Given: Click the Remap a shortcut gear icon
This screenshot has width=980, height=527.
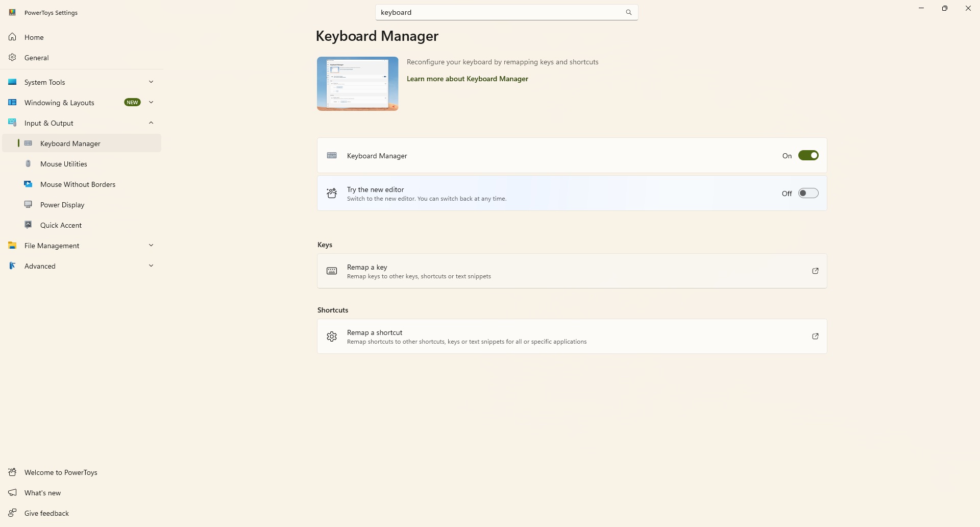Looking at the screenshot, I should [332, 337].
